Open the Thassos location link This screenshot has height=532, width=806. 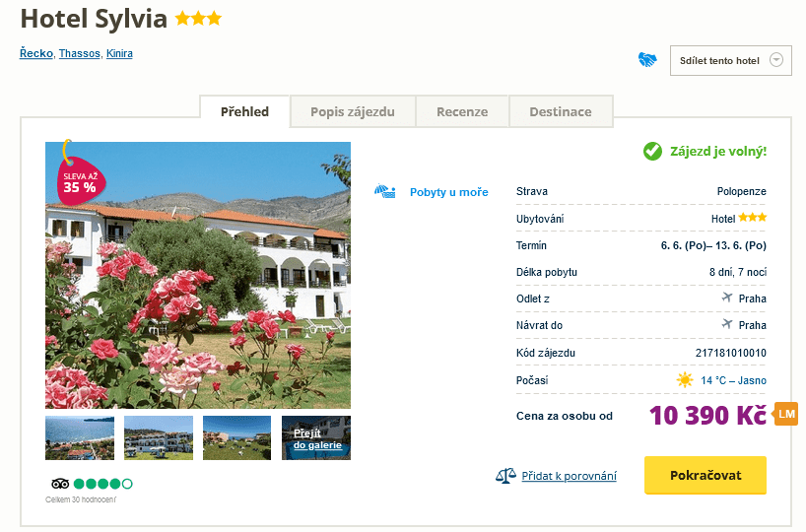(x=79, y=53)
